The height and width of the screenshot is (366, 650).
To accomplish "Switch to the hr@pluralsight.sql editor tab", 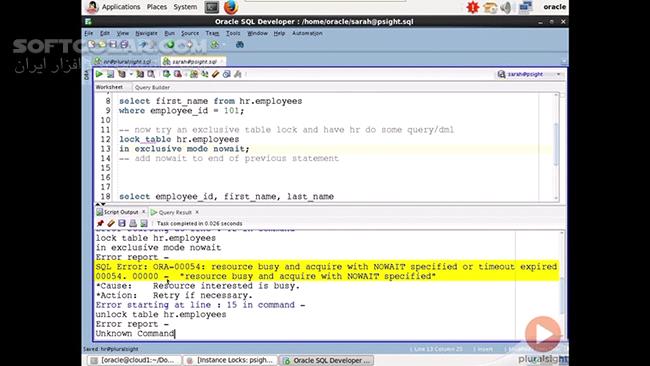I will [x=124, y=61].
